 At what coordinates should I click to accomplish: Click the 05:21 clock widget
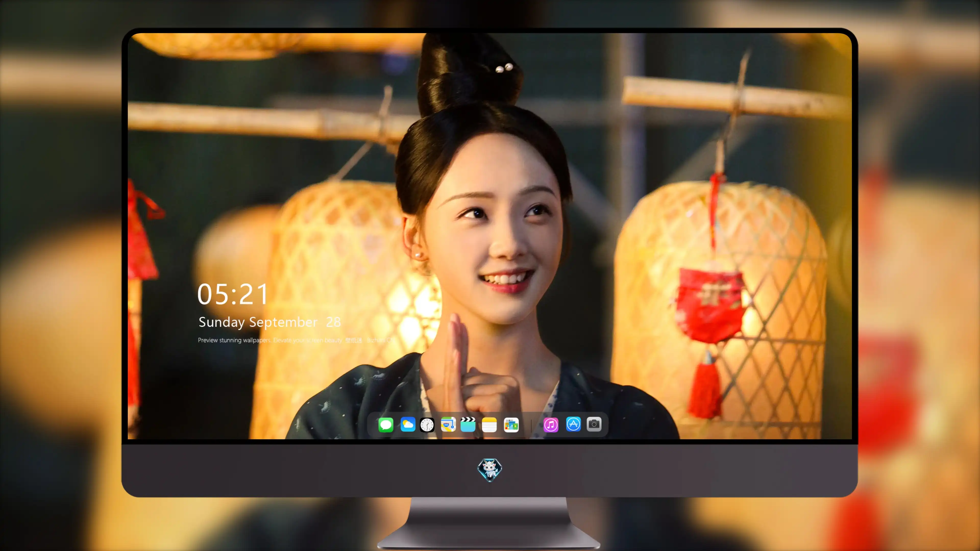(x=232, y=294)
